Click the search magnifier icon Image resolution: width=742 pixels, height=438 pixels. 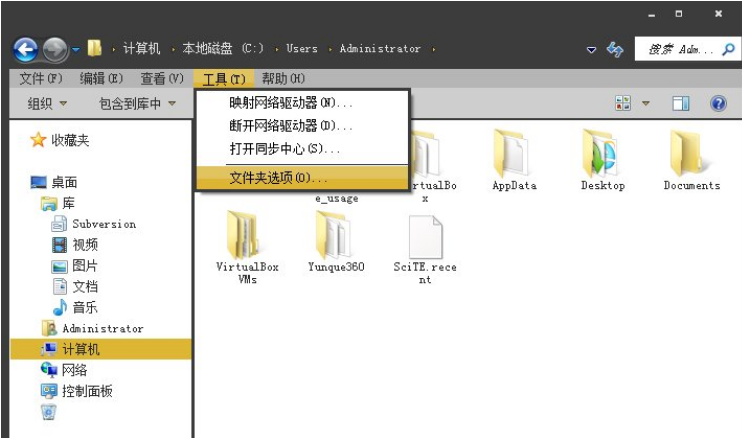[728, 49]
